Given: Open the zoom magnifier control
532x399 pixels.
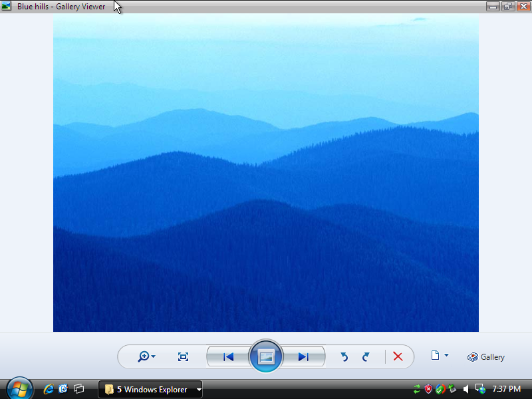Looking at the screenshot, I should pyautogui.click(x=144, y=356).
